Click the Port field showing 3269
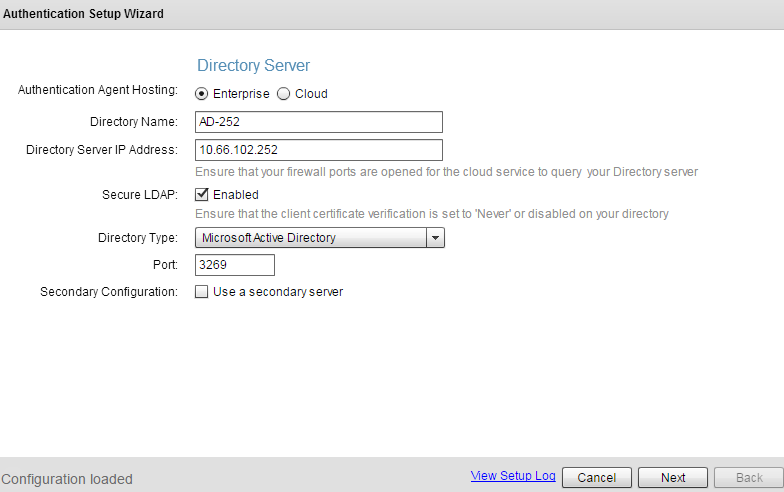This screenshot has height=492, width=784. pyautogui.click(x=234, y=265)
